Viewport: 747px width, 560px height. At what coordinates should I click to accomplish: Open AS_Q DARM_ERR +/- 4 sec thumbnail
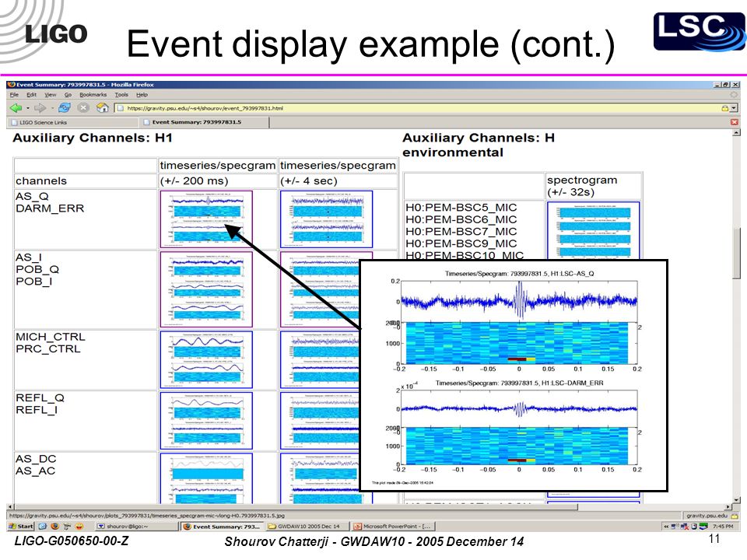326,219
